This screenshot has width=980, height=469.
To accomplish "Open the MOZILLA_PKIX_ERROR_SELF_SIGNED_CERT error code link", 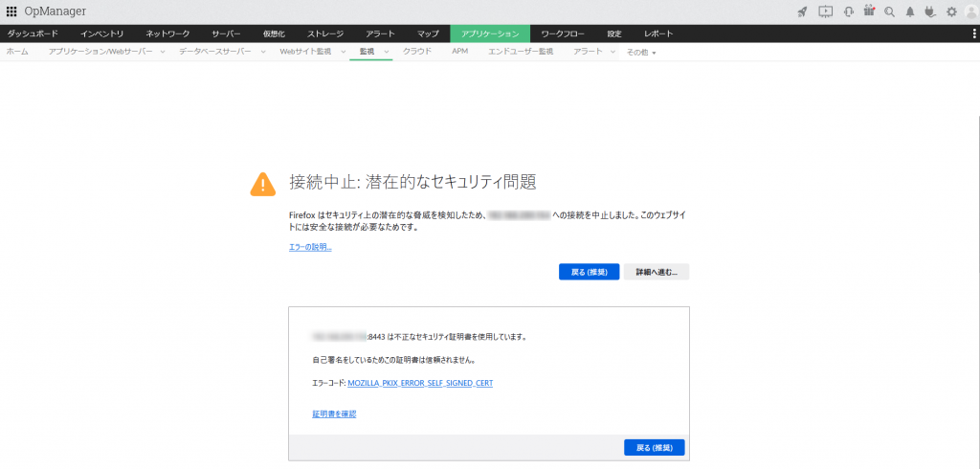I will pos(420,383).
